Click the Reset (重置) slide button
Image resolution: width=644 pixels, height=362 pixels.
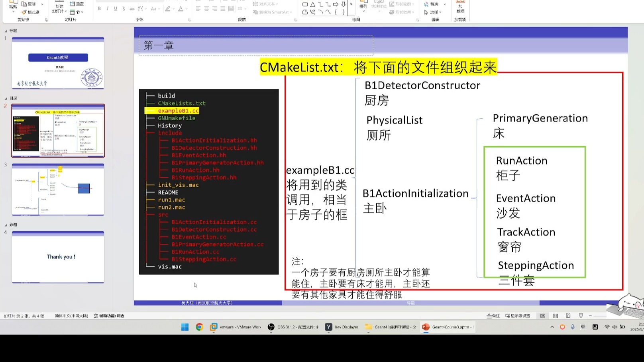77,4
